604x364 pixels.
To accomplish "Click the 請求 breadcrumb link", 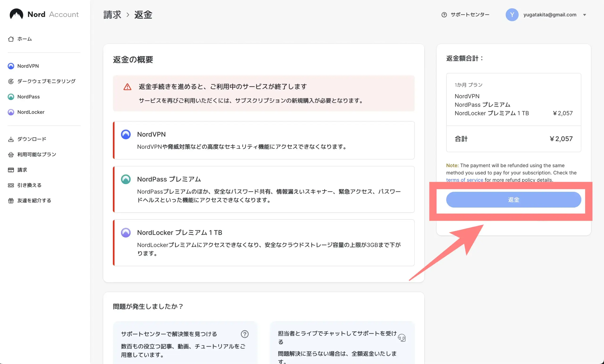I will point(112,15).
